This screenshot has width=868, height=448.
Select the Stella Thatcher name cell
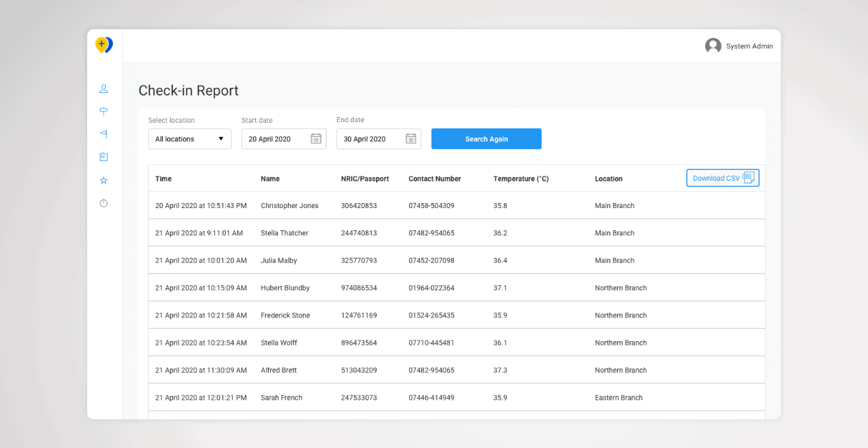click(284, 233)
